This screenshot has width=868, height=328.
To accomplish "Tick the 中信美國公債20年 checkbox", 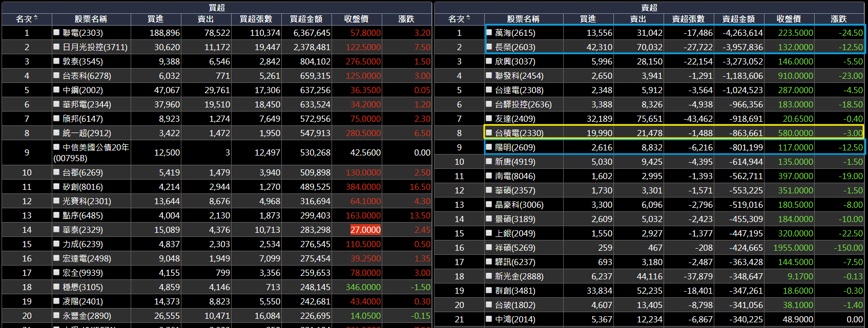I will click(x=56, y=147).
